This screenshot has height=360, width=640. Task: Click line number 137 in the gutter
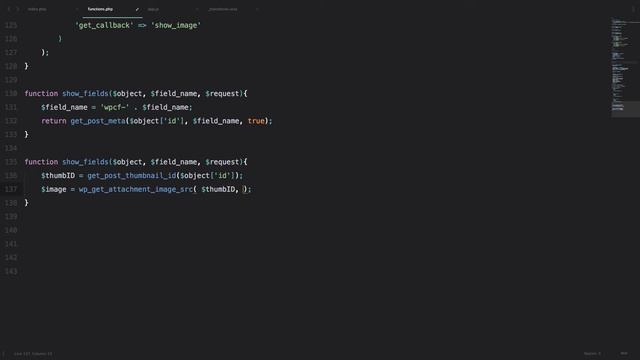pyautogui.click(x=11, y=189)
